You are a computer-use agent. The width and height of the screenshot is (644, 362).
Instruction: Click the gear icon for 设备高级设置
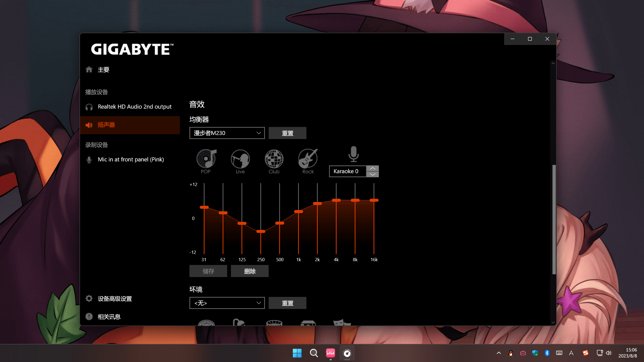coord(89,298)
